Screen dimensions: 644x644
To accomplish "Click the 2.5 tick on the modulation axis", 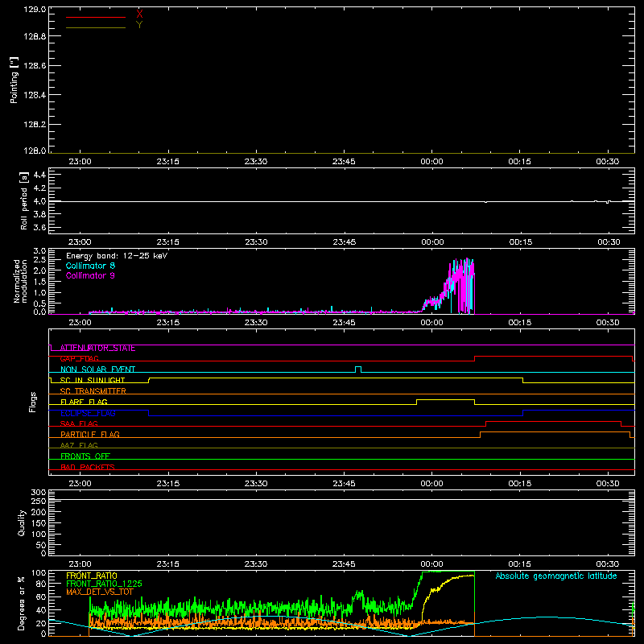I will pos(39,260).
